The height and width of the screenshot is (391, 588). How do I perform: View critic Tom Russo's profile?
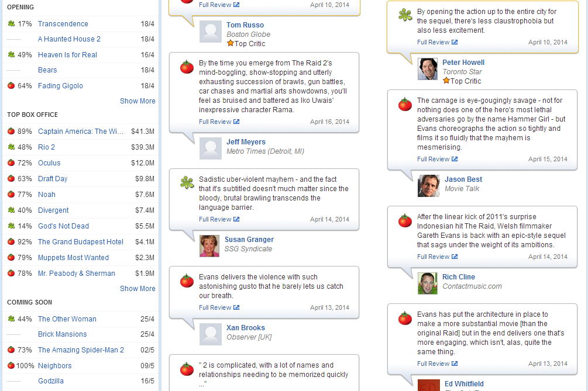(245, 25)
